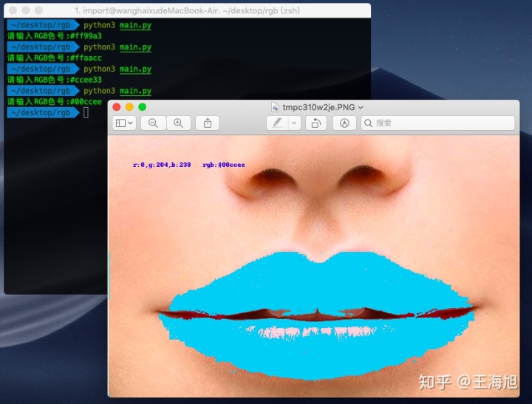Click the terminal cursor at the last prompt
This screenshot has height=404, width=532.
pos(86,112)
